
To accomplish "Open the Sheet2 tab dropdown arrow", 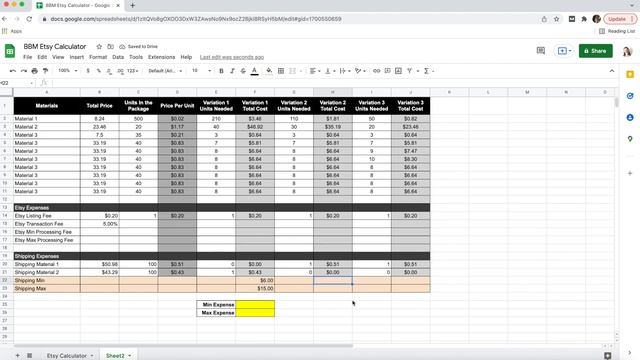I will click(130, 356).
